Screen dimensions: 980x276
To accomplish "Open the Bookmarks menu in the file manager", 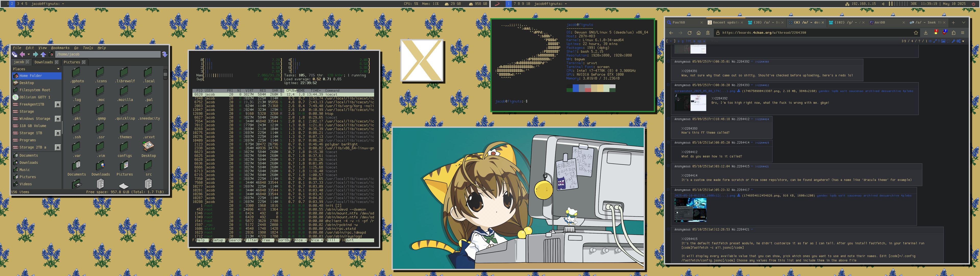I will [x=60, y=48].
